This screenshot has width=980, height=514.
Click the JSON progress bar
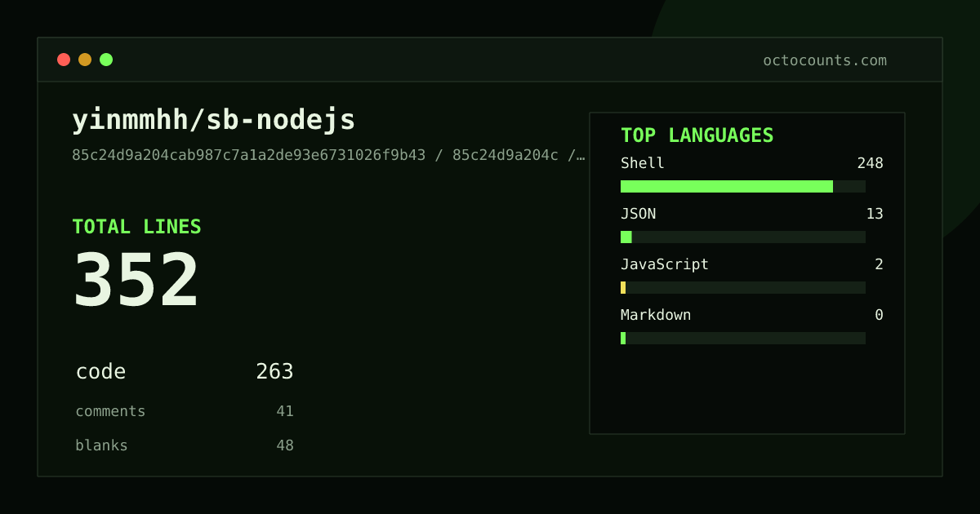743,237
